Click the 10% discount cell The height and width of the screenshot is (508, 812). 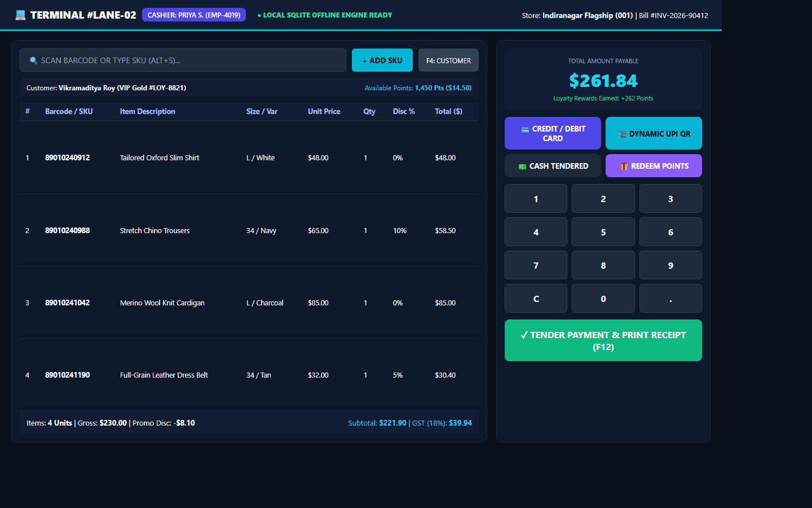[x=400, y=231]
